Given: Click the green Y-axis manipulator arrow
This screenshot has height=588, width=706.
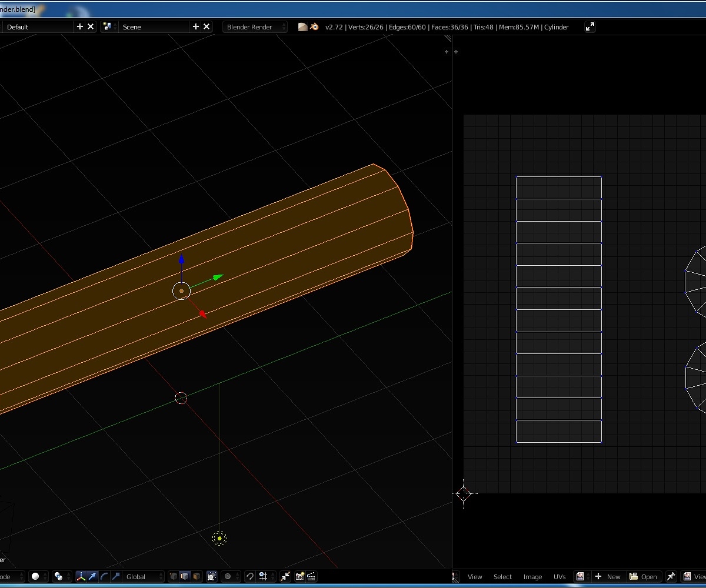Looking at the screenshot, I should point(218,276).
